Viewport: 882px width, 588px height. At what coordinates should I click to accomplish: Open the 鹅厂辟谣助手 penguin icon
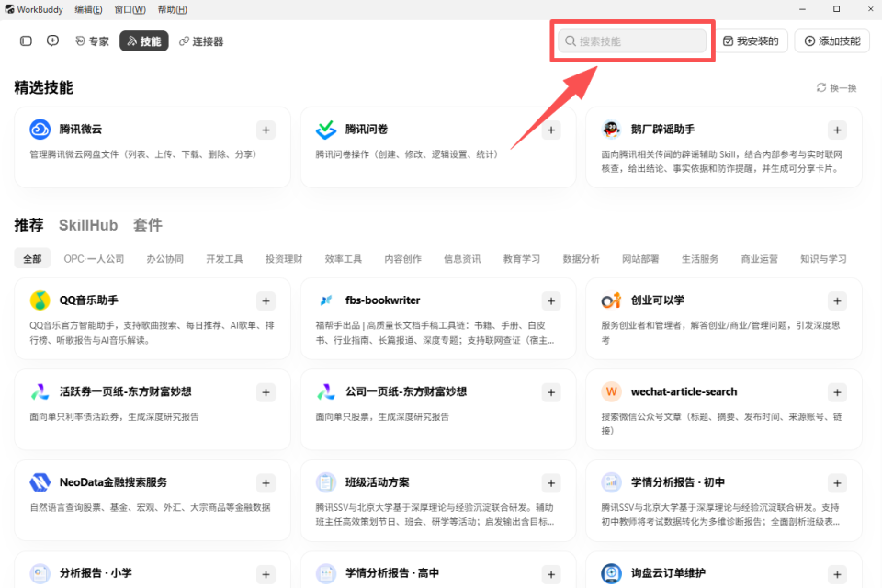(x=612, y=130)
